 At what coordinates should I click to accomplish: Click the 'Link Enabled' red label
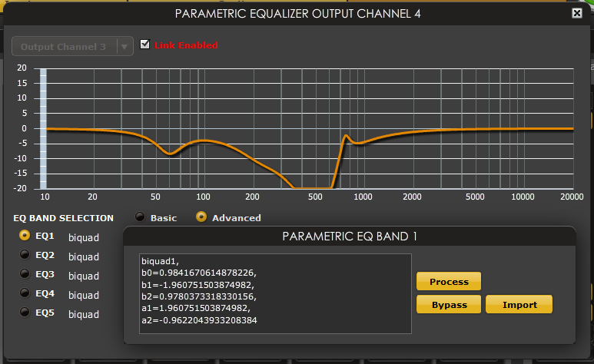coord(186,45)
